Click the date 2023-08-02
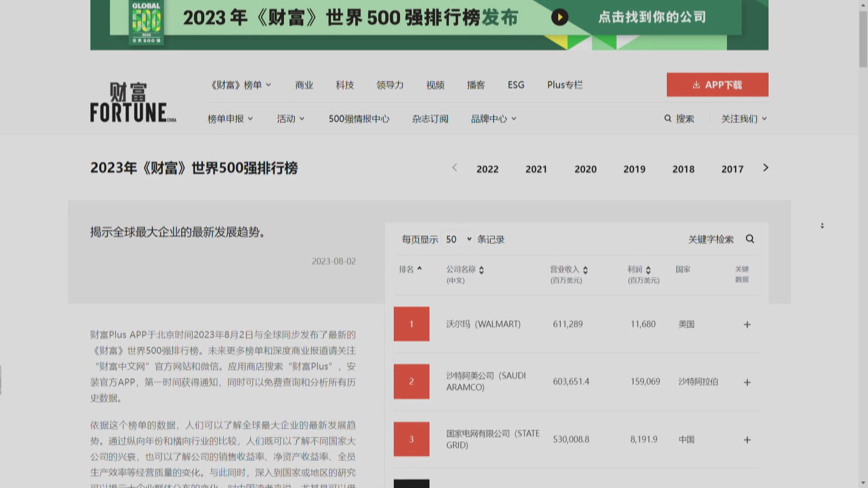868x488 pixels. (x=334, y=261)
